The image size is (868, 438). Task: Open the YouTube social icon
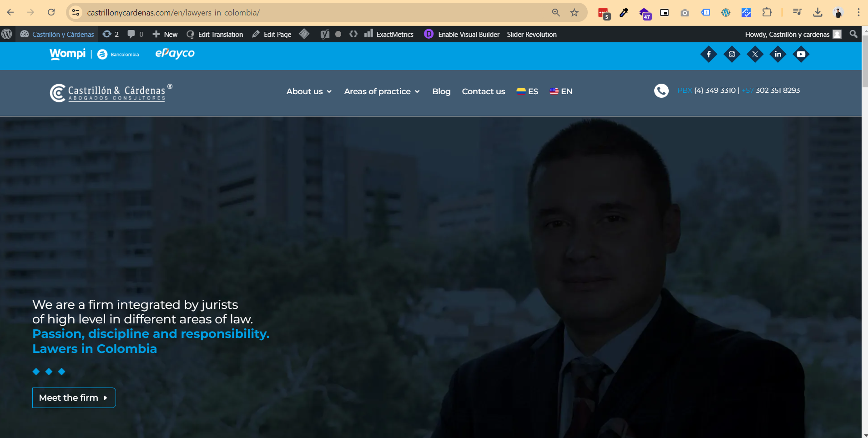tap(801, 54)
